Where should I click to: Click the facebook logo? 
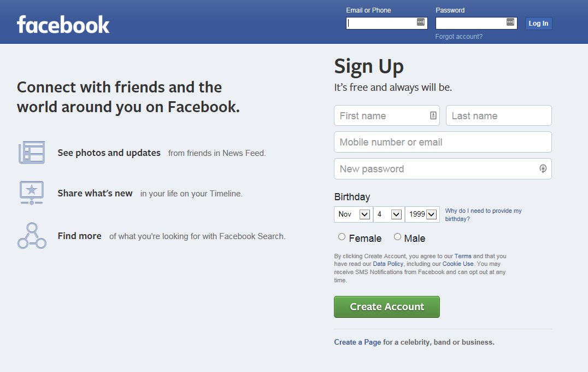pos(63,25)
